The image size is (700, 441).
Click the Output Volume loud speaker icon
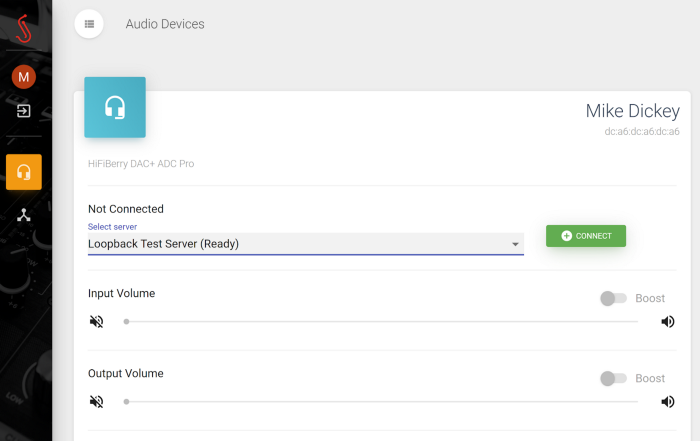point(667,402)
